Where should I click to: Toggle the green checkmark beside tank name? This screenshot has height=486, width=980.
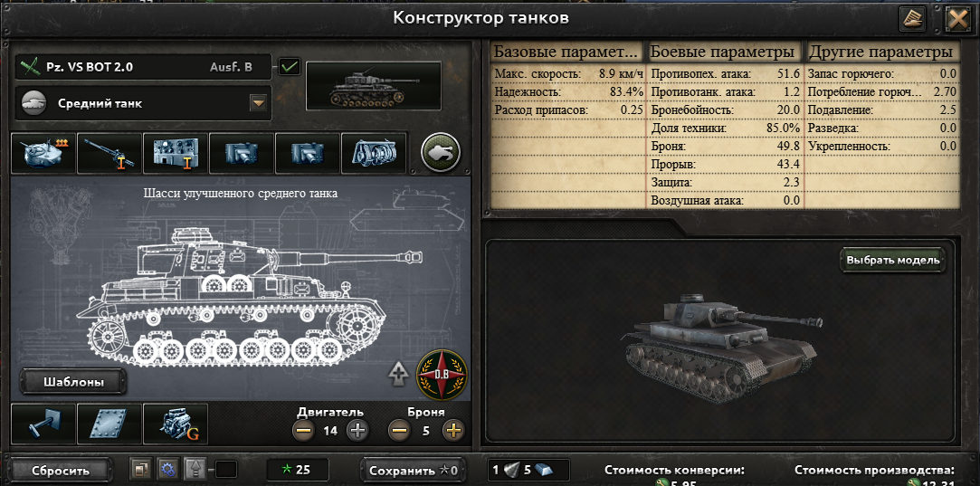[289, 66]
